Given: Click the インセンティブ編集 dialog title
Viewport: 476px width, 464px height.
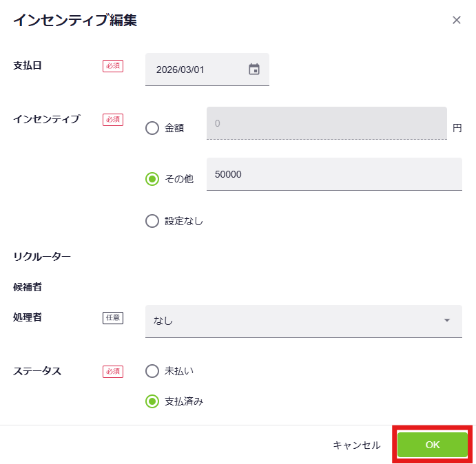Looking at the screenshot, I should (x=75, y=21).
